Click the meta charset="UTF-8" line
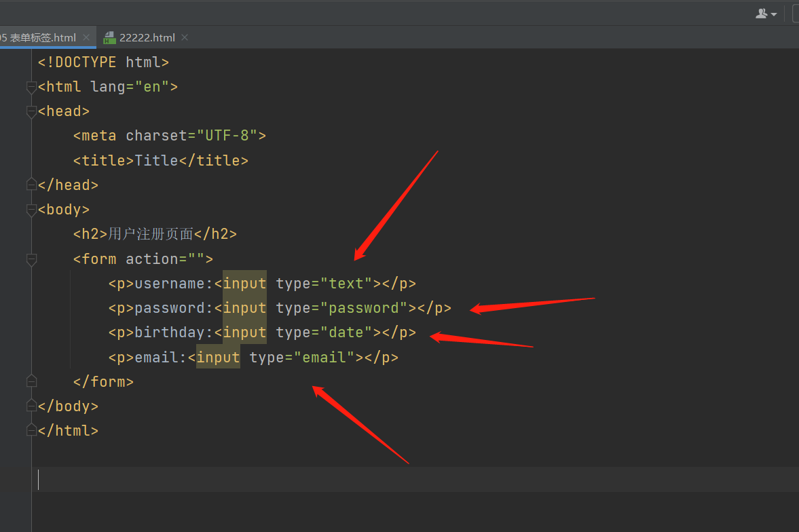Viewport: 799px width, 532px height. click(170, 136)
